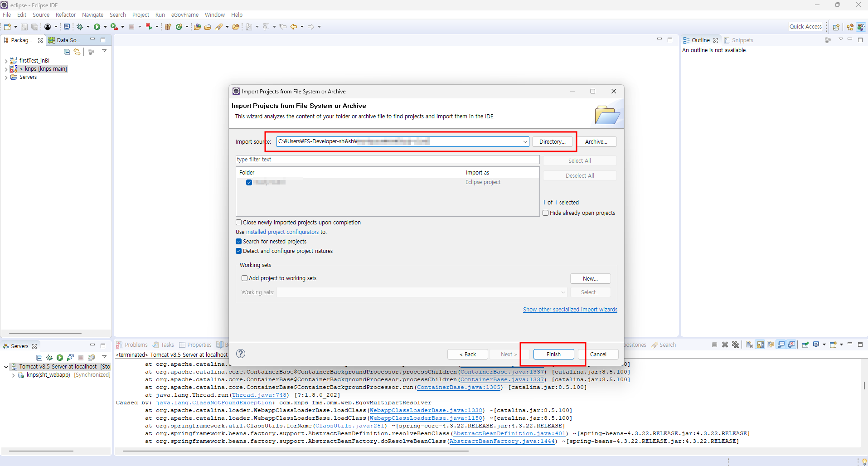This screenshot has height=466, width=868.
Task: Switch to the Data Source Explorer tab
Action: coord(64,40)
